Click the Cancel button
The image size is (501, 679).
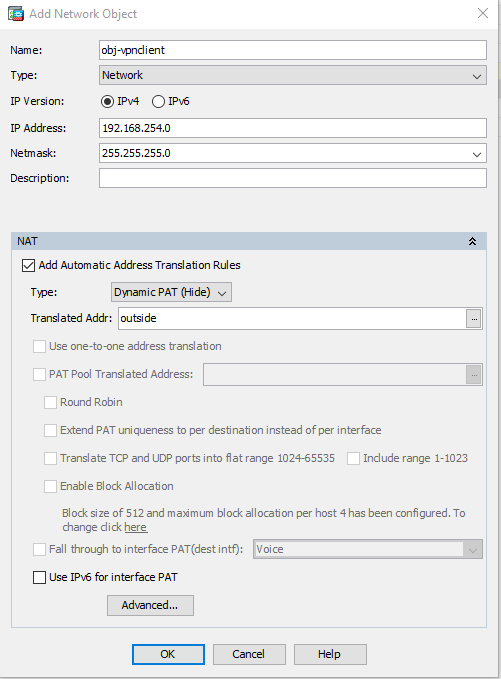pyautogui.click(x=249, y=654)
